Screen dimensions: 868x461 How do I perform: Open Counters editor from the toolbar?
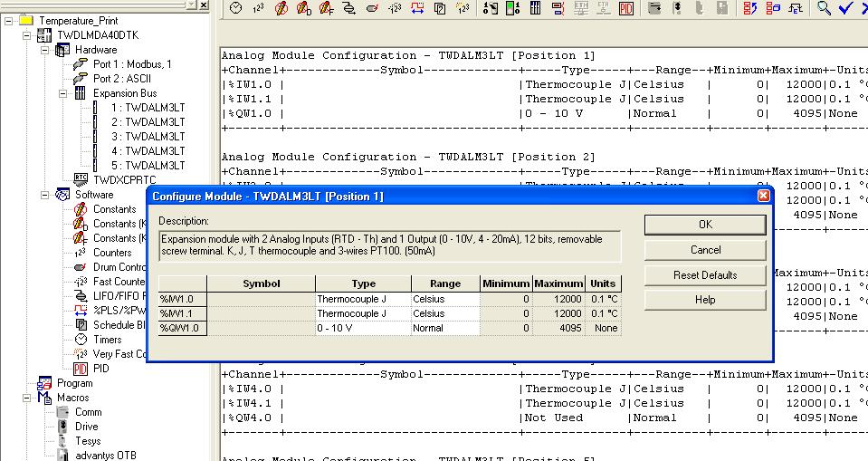pos(259,8)
